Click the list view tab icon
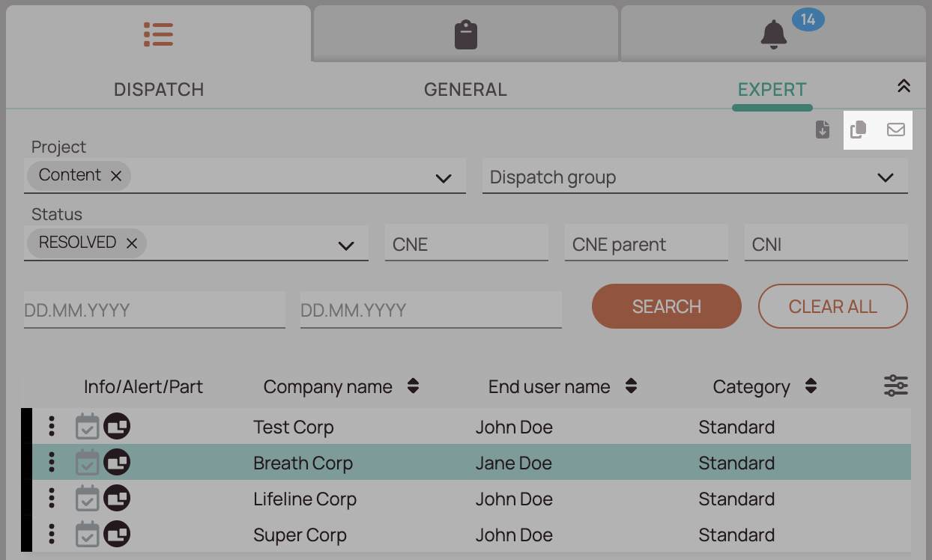 coord(158,34)
